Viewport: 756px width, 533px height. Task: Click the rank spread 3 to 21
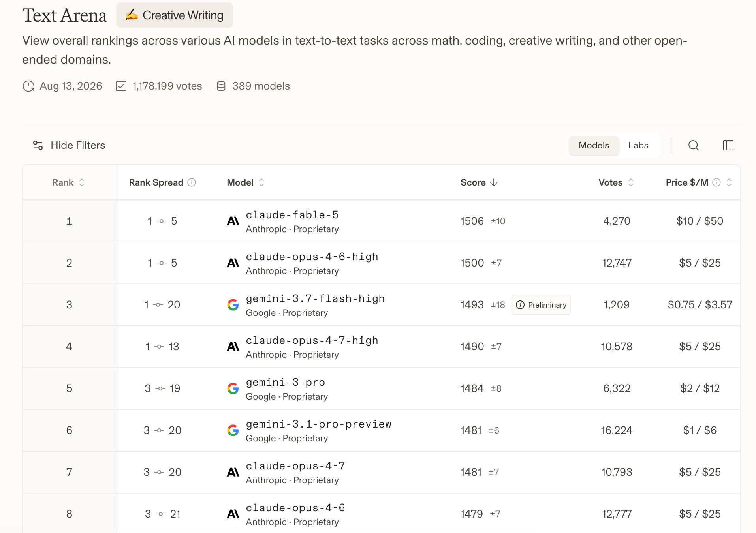[x=162, y=514]
